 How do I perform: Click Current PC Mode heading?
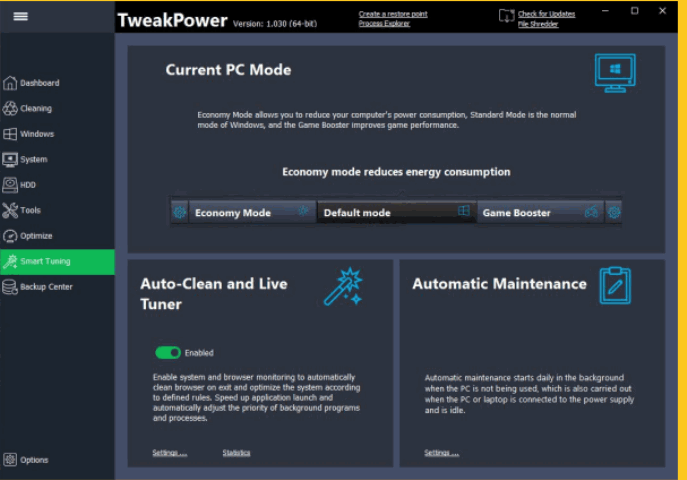tap(228, 70)
